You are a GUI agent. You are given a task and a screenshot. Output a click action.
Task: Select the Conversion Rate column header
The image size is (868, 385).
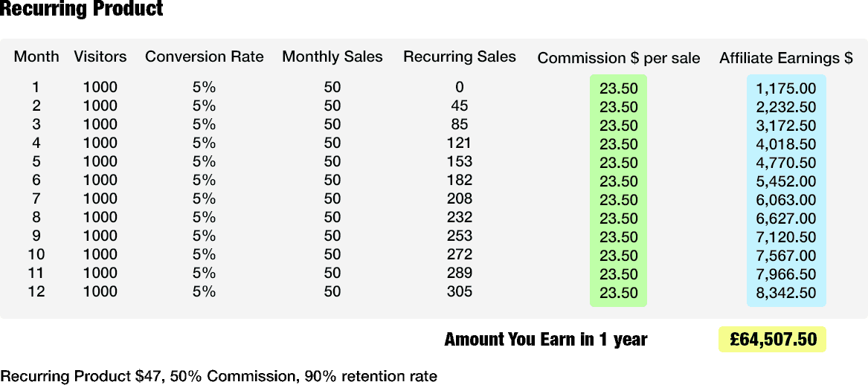[x=205, y=56]
